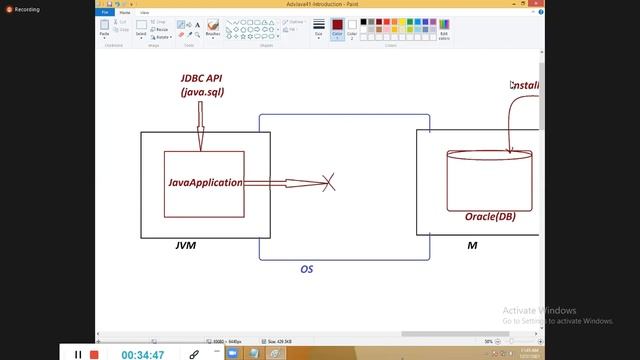The width and height of the screenshot is (640, 360).
Task: Open the shape Fill dropdown
Action: [x=290, y=30]
